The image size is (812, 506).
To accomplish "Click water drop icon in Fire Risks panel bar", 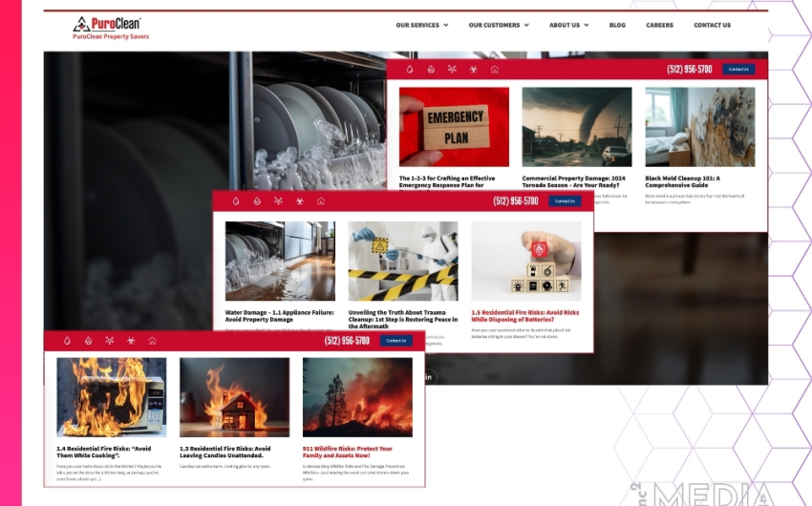I will pyautogui.click(x=67, y=341).
